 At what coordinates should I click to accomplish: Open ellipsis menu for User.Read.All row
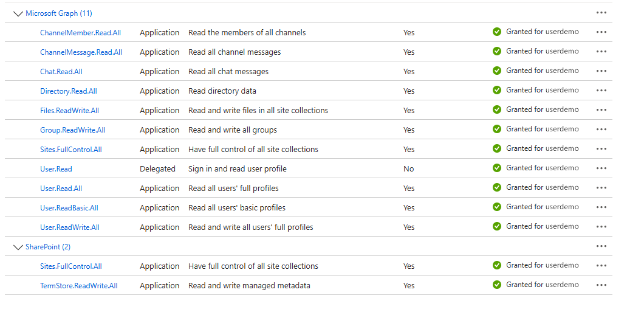point(601,188)
